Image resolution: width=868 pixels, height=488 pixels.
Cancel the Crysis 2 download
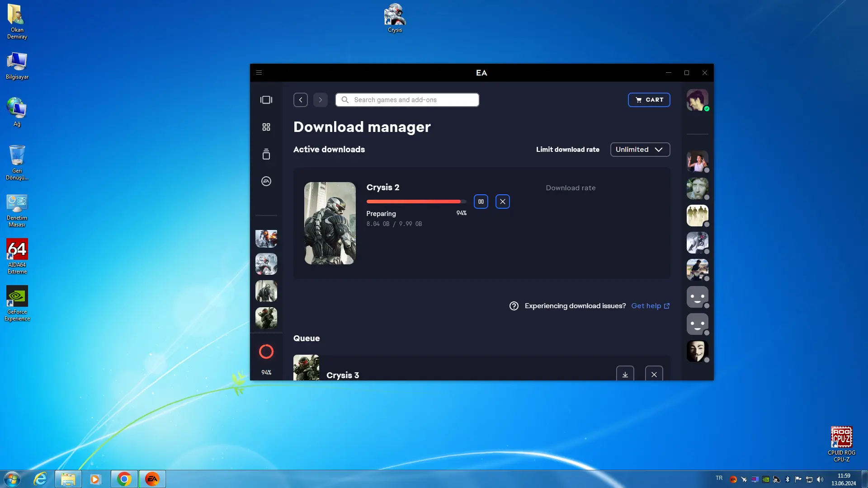coord(503,202)
